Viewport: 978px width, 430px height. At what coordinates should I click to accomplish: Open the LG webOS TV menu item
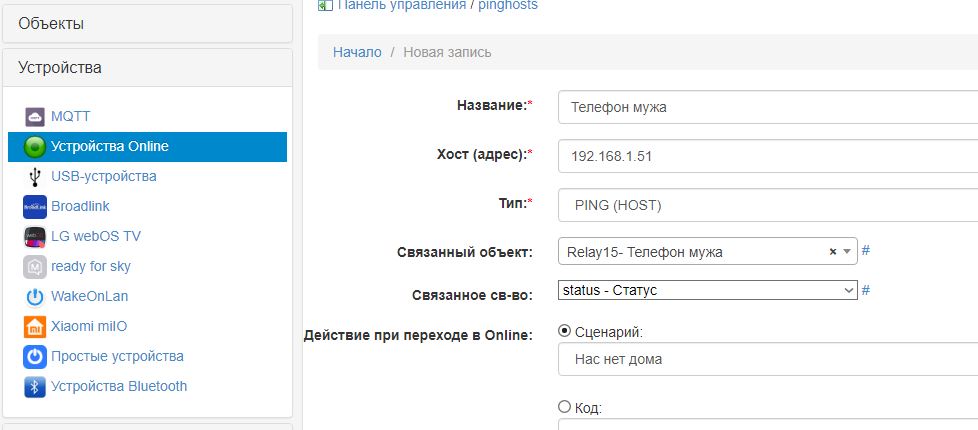pos(96,236)
